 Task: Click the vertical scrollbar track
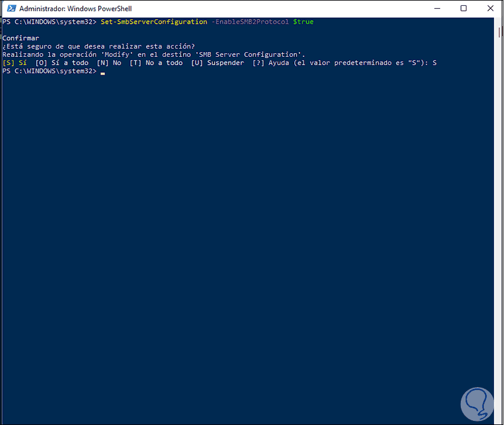(x=497, y=237)
